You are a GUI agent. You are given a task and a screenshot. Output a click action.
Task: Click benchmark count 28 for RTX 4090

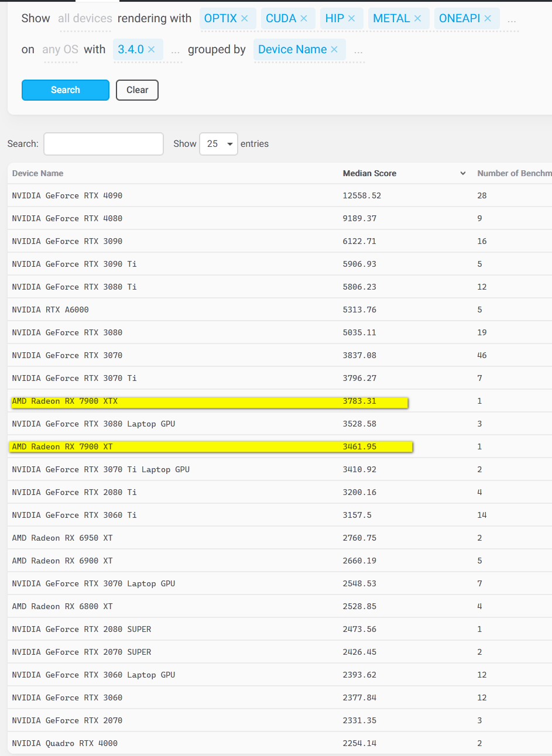click(482, 195)
